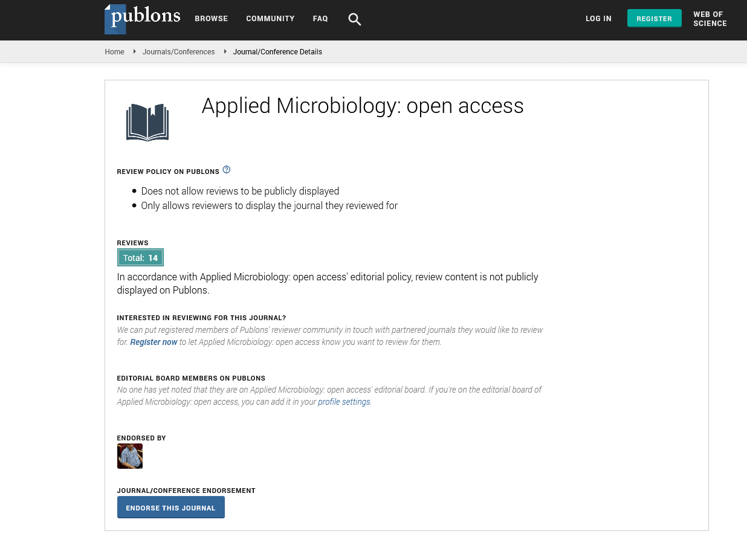Viewport: 747px width, 560px height.
Task: Navigate to Home in the breadcrumb
Action: [114, 52]
